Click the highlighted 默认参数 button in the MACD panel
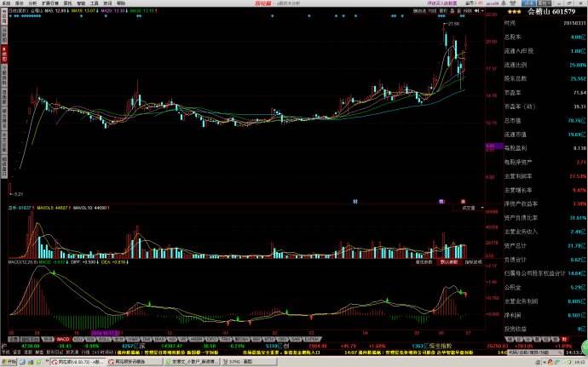This screenshot has height=367, width=588. (x=449, y=262)
